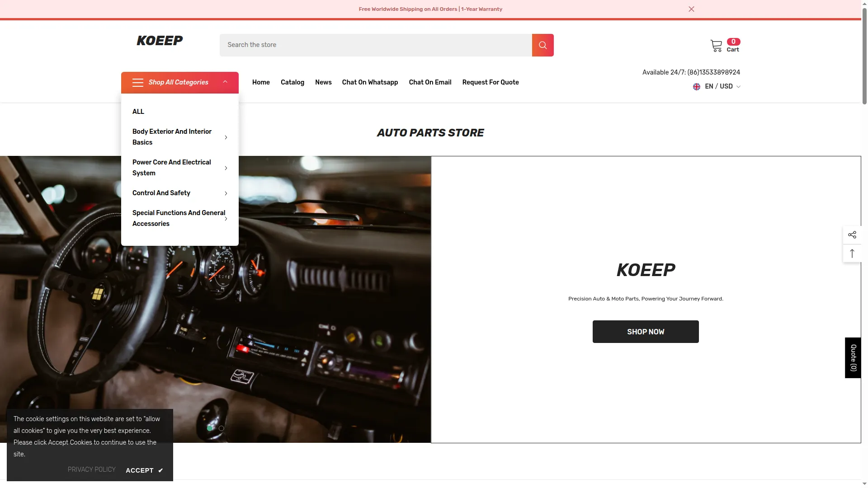Click the back-to-top arrow icon

[x=852, y=253]
